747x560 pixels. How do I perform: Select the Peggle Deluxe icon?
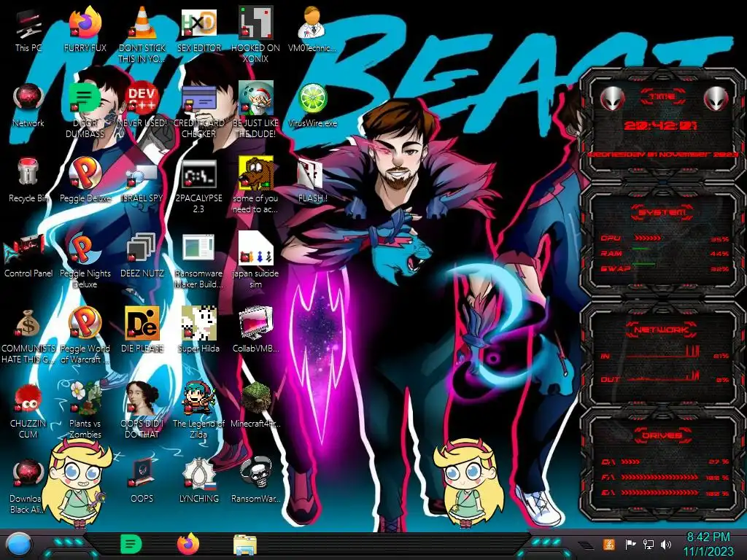(85, 181)
